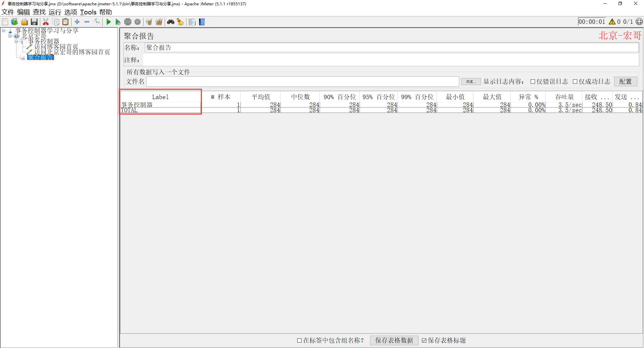644x348 pixels.
Task: Click the 北京宏哥 thread group gear icon
Action: [x=16, y=36]
